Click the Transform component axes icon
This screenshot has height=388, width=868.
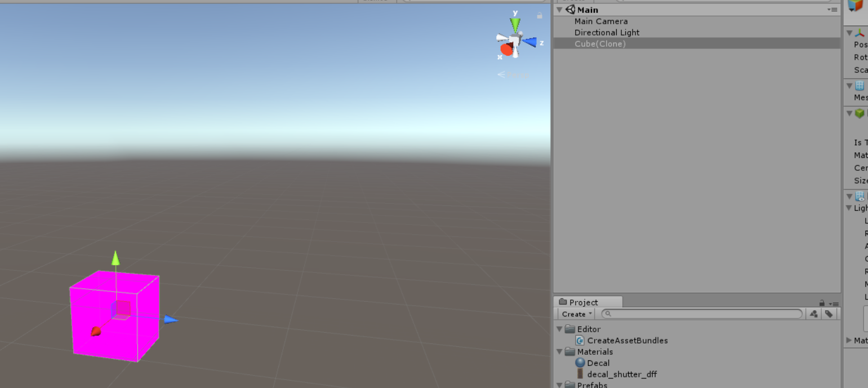[x=860, y=33]
